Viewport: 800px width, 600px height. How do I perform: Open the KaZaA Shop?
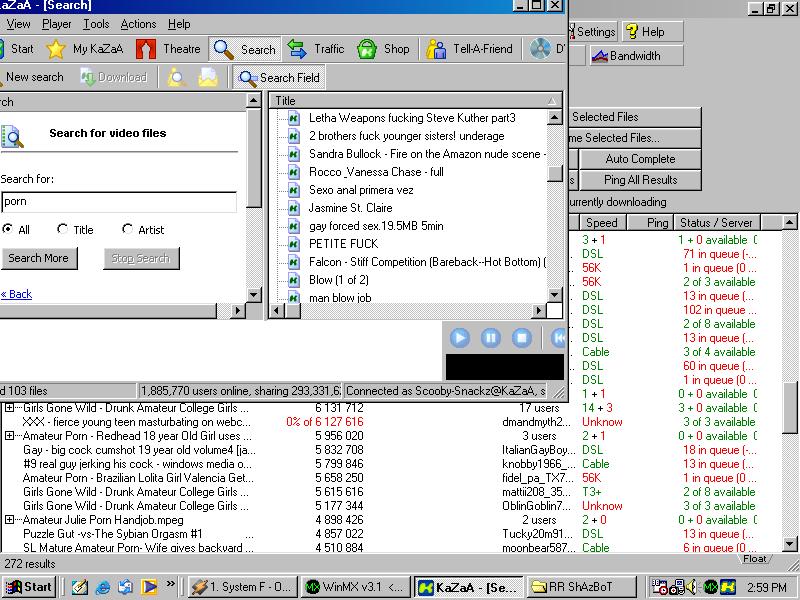pyautogui.click(x=384, y=49)
